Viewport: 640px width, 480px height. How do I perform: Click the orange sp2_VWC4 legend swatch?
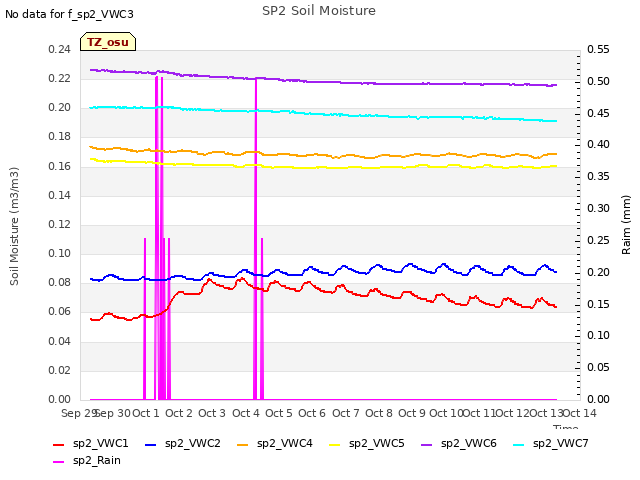point(242,444)
